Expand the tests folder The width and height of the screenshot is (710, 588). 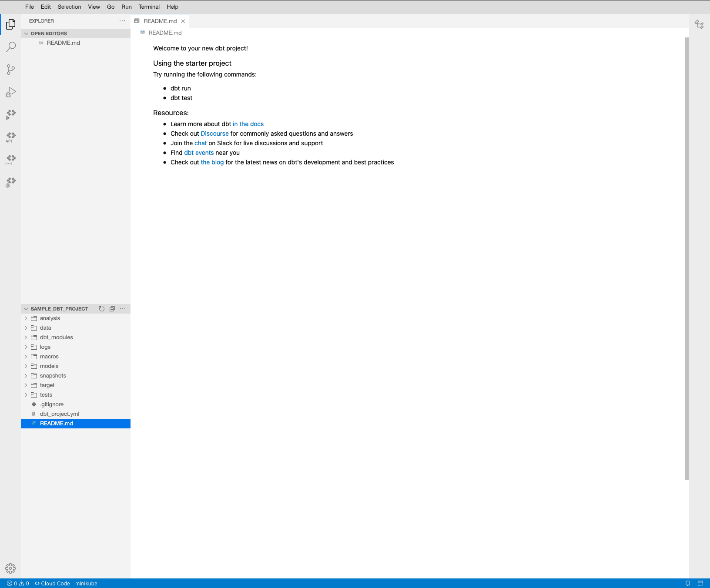(76, 395)
